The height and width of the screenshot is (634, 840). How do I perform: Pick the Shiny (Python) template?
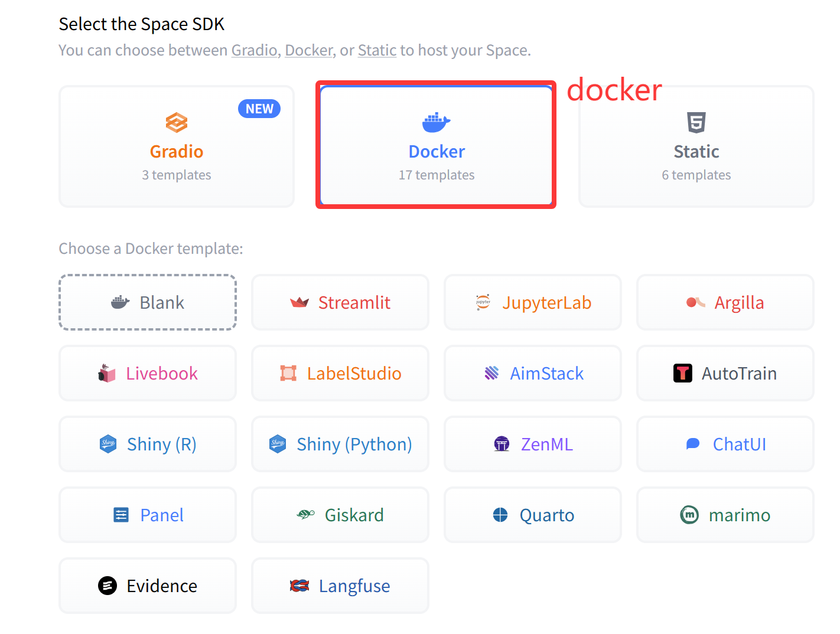click(340, 444)
